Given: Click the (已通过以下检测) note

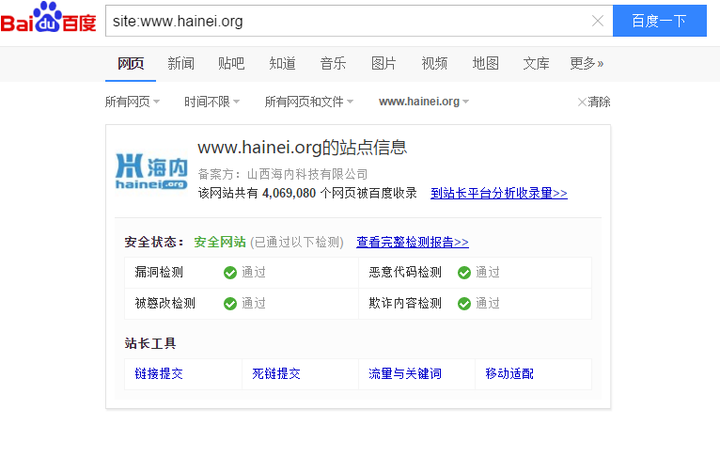Looking at the screenshot, I should pyautogui.click(x=297, y=242).
